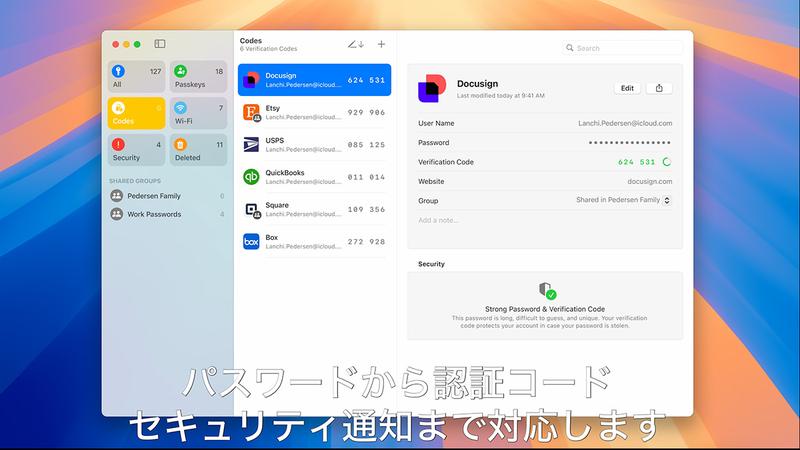
Task: Select the Box code entry
Action: (x=314, y=241)
